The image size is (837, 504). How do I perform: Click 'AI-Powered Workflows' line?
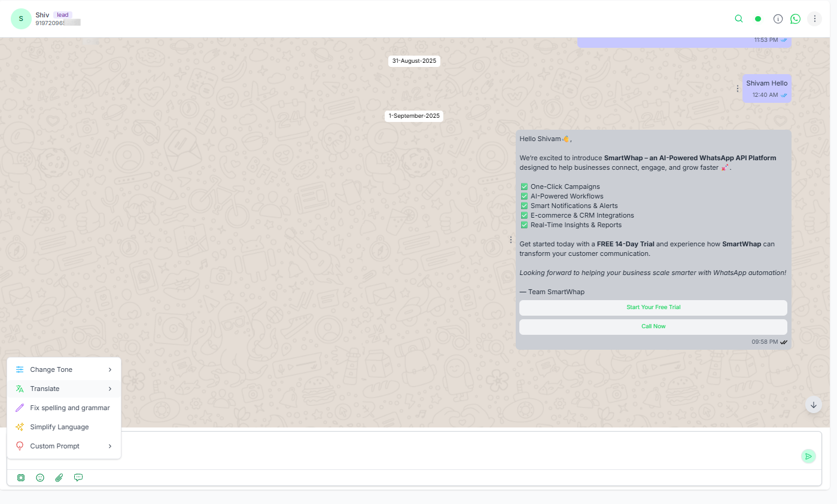[567, 196]
